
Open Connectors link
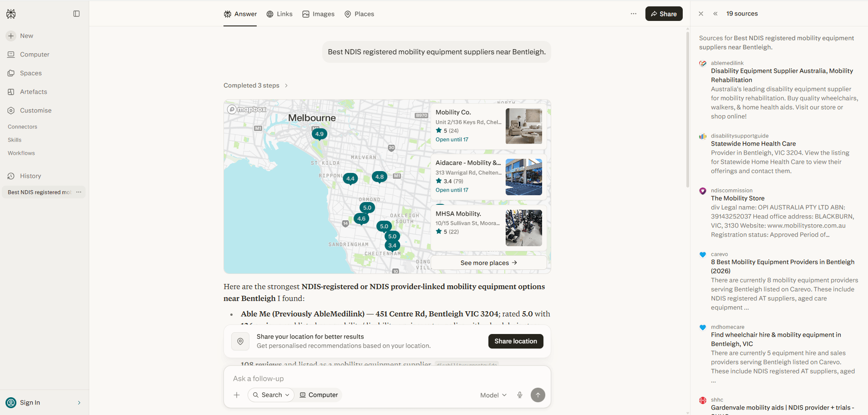[x=22, y=127]
